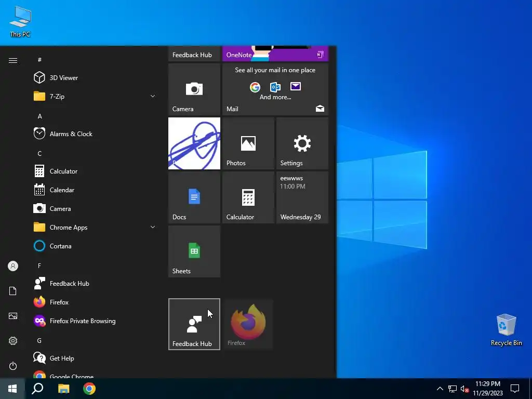Open the calendar tile showing Wednesday 29
532x399 pixels.
point(302,197)
